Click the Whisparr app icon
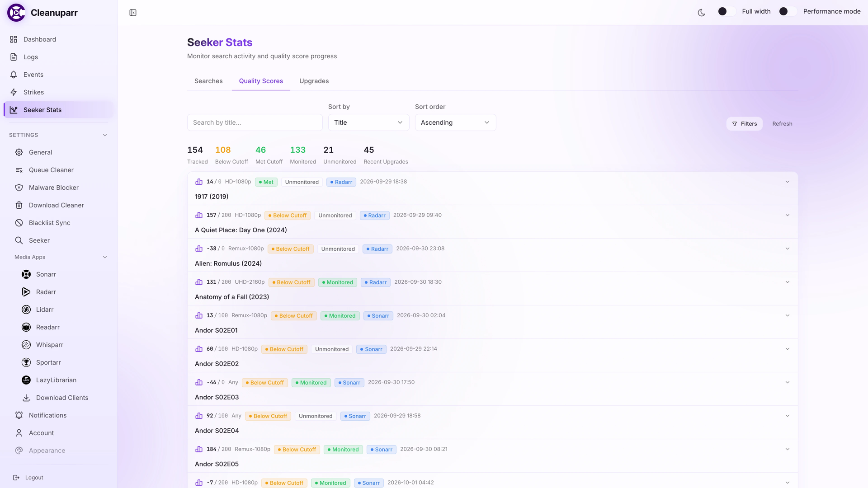Screen dimensions: 868x488 tap(26, 345)
